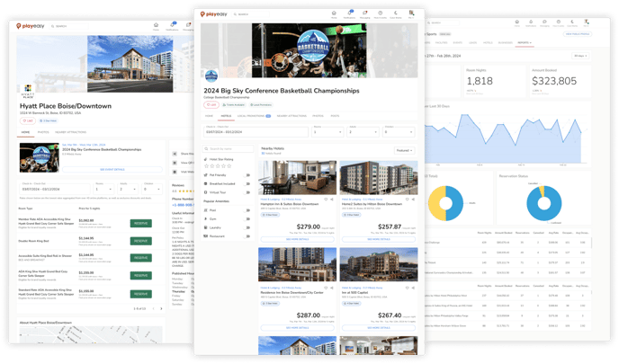
Task: Toggle Color Theme moon icon in center window
Action: (396, 14)
